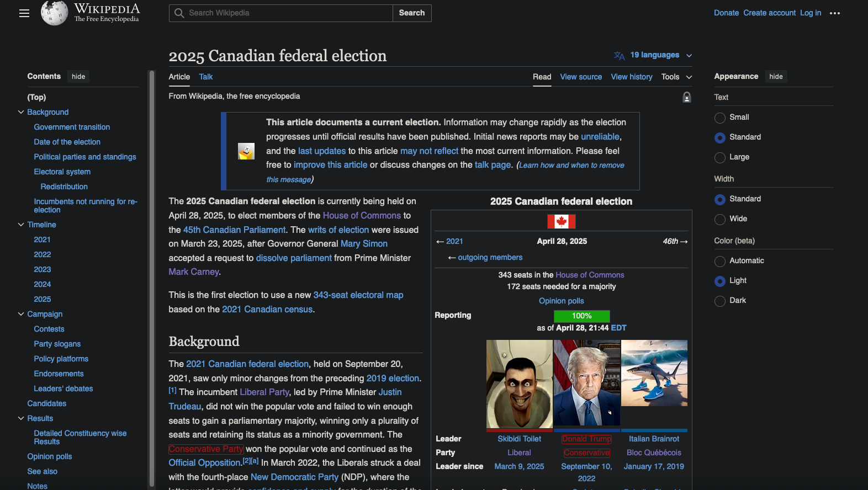Click the 100% reporting progress bar
The image size is (868, 490).
click(581, 316)
